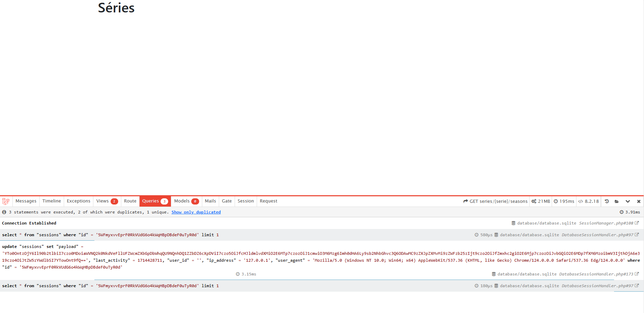The height and width of the screenshot is (313, 644).
Task: Select the first select from sessions query
Action: coord(322,235)
